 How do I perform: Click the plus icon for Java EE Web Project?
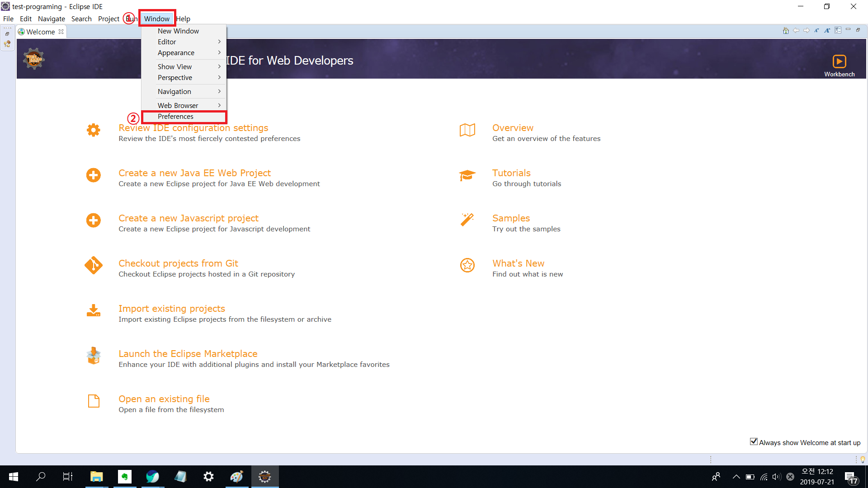pos(94,175)
